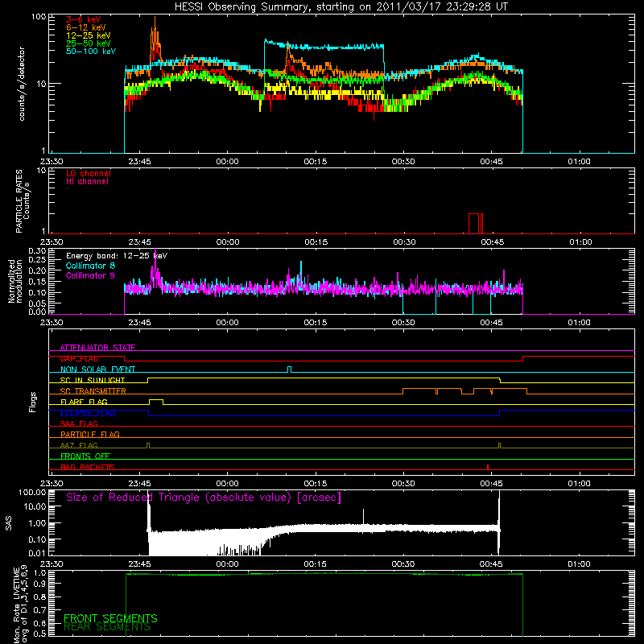This screenshot has width=644, height=644.
Task: Click the Mon. Rate LIVETIME axis title
Action: point(21,605)
